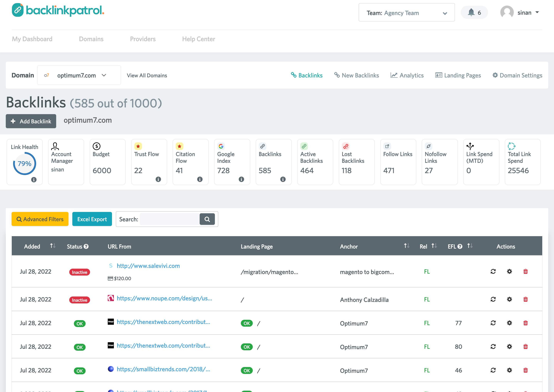The width and height of the screenshot is (554, 392).
Task: Click the Status column help icon
Action: tap(86, 247)
